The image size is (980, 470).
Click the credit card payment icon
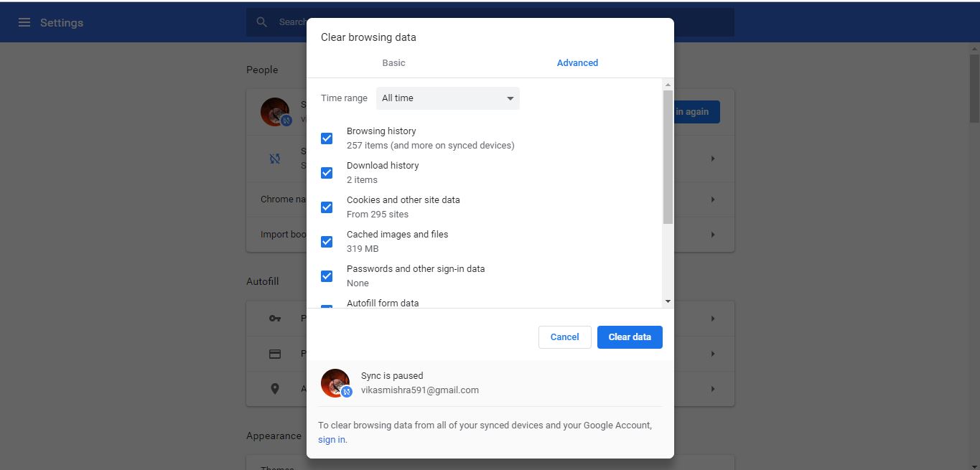tap(274, 354)
